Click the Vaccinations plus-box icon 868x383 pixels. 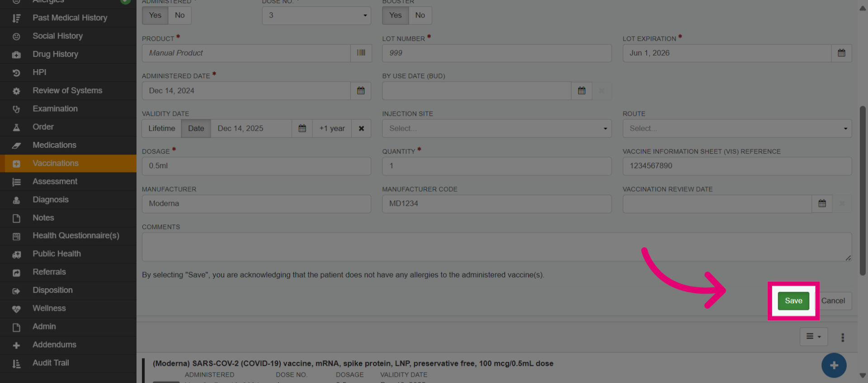point(16,164)
